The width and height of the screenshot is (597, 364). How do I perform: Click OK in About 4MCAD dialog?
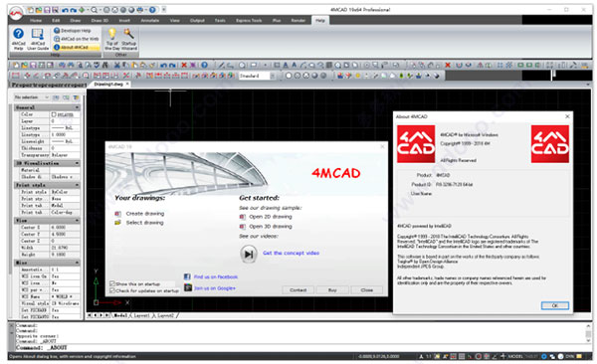click(x=555, y=305)
